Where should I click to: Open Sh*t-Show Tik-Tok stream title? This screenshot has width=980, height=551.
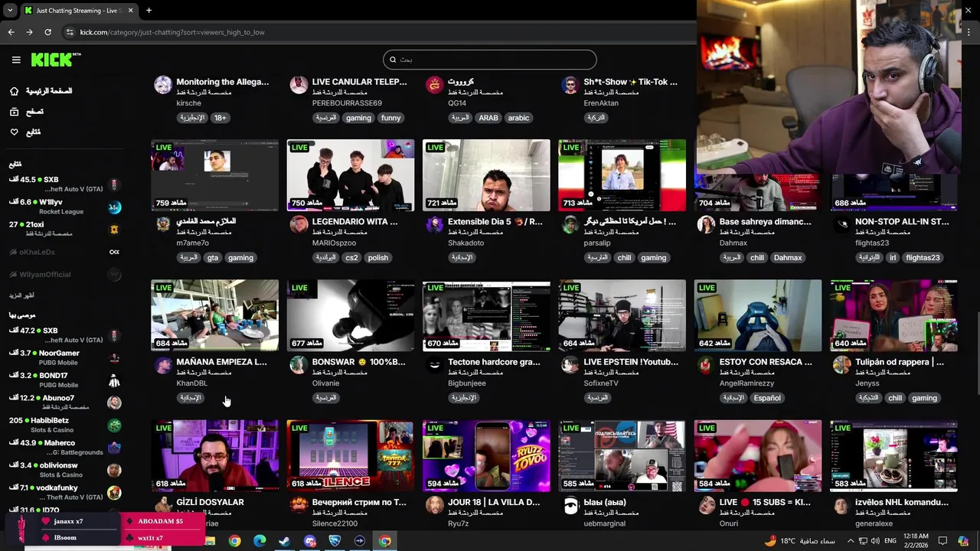coord(631,82)
